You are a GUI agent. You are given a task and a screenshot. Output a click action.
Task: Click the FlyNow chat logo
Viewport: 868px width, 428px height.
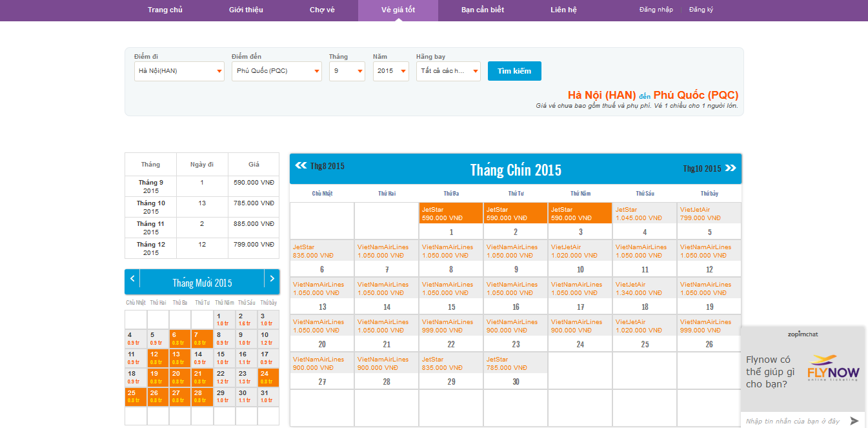pyautogui.click(x=834, y=368)
